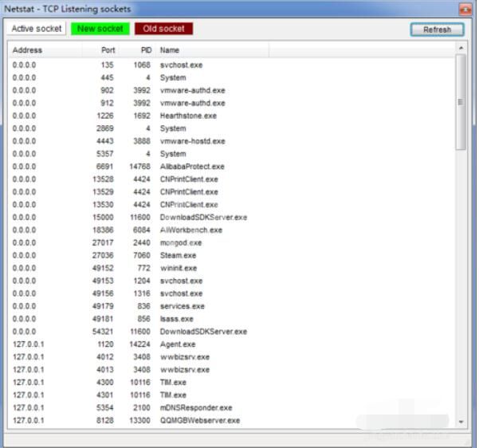The width and height of the screenshot is (479, 448).
Task: Select the mDNSResponder.exe row
Action: tap(232, 407)
